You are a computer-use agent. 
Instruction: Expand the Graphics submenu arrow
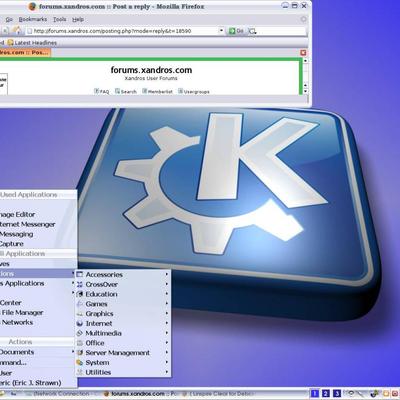point(167,313)
